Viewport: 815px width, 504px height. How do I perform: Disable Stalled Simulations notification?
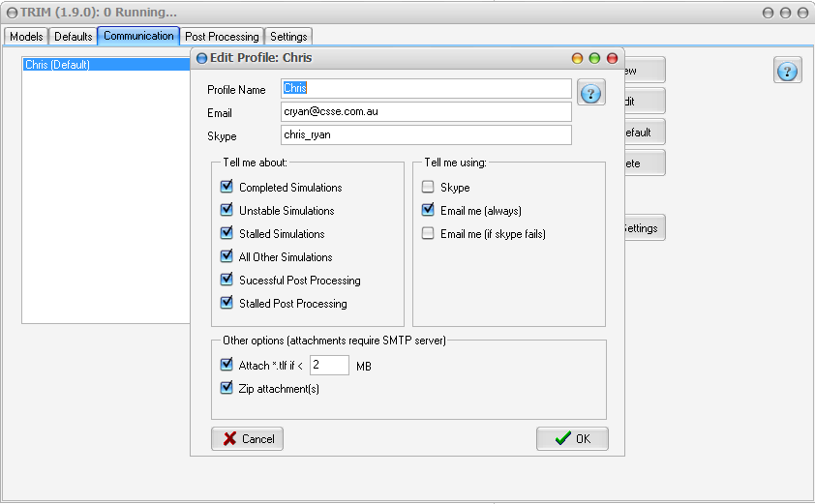point(226,233)
